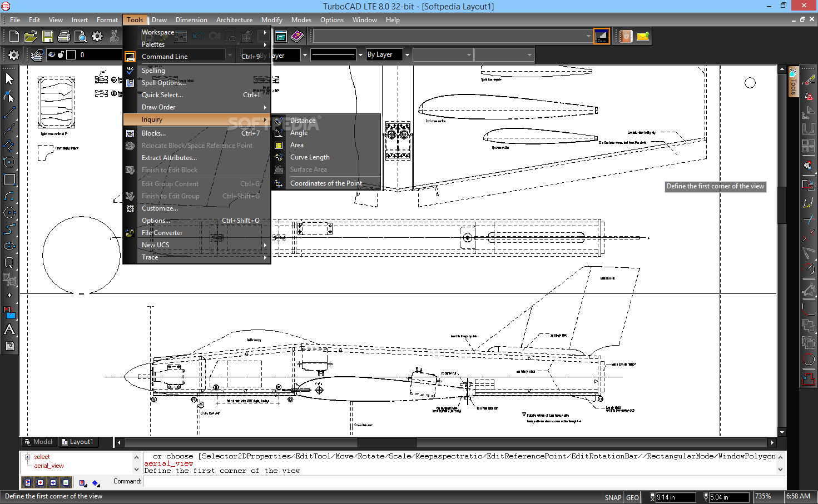This screenshot has height=504, width=818.
Task: Click the red shape icon at right bottom
Action: [809, 379]
